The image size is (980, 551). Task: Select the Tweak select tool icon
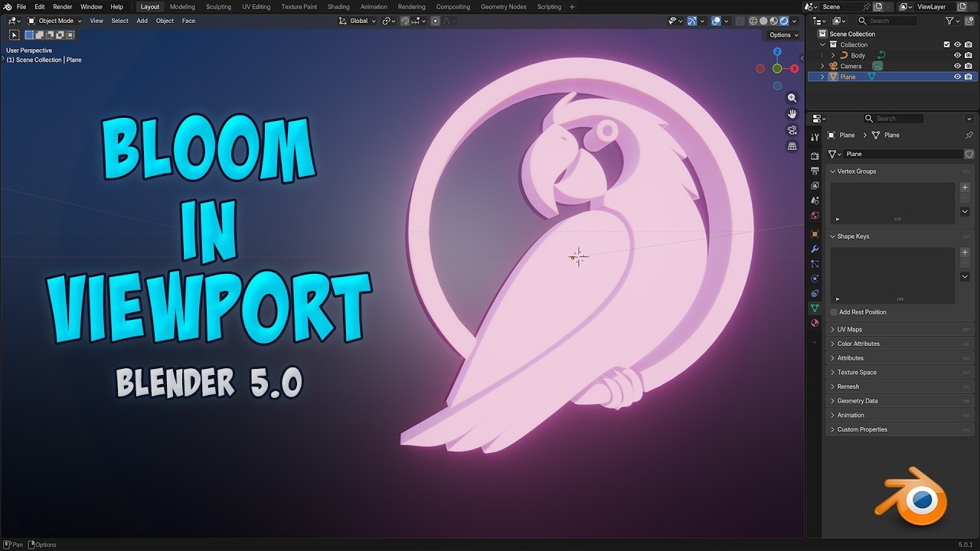14,34
